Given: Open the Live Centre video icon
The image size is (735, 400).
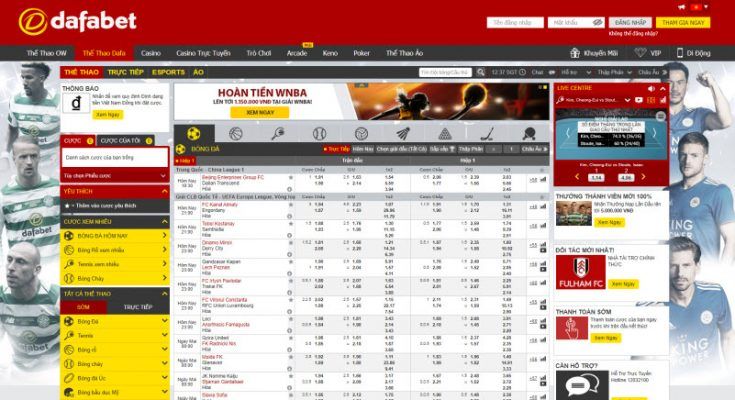Looking at the screenshot, I should pos(638,100).
